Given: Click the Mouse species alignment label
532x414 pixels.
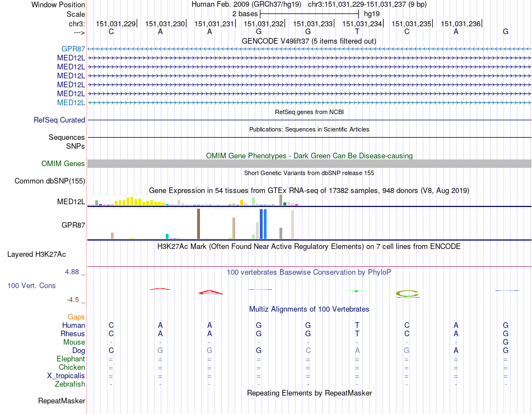Looking at the screenshot, I should click(74, 342).
